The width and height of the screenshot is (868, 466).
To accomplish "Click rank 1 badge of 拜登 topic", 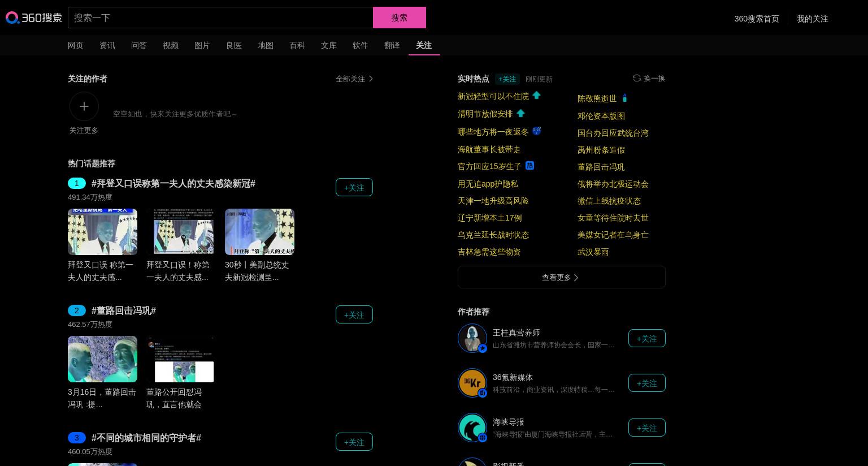I will [77, 183].
